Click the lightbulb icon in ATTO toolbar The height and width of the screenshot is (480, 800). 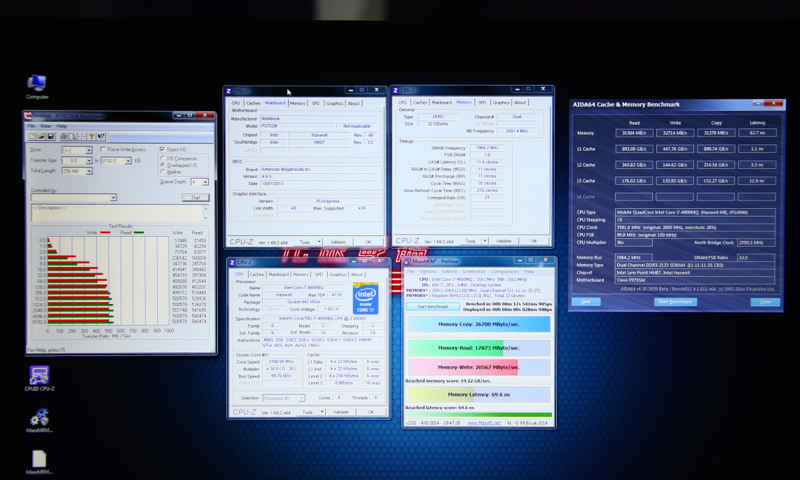(91, 136)
